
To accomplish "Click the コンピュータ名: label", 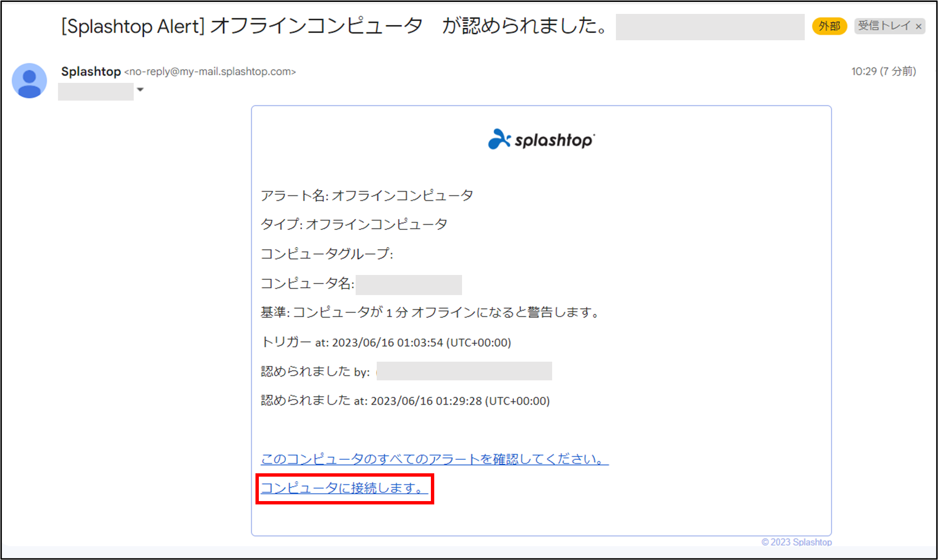I will coord(307,284).
